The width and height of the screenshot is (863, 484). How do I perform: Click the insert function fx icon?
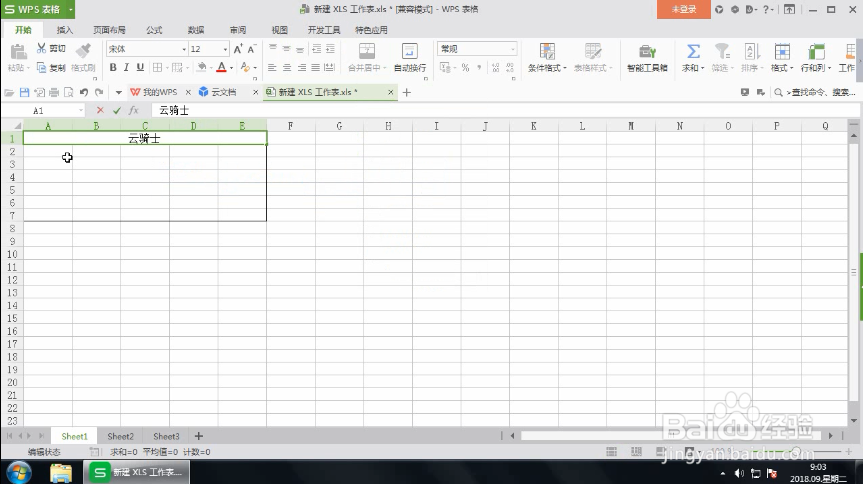(x=133, y=110)
